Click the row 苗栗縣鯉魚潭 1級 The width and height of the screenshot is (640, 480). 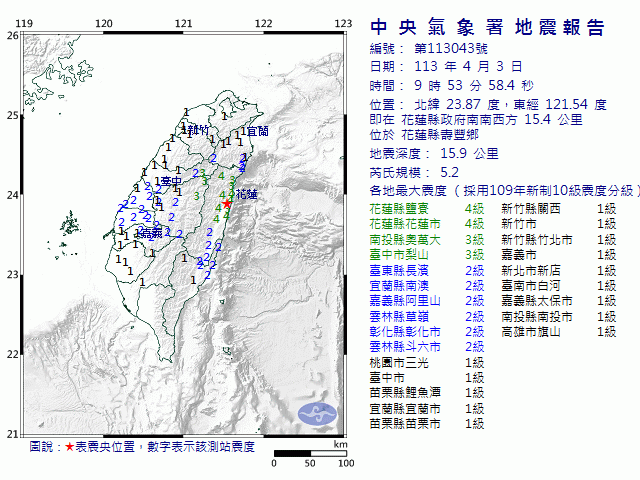(427, 393)
